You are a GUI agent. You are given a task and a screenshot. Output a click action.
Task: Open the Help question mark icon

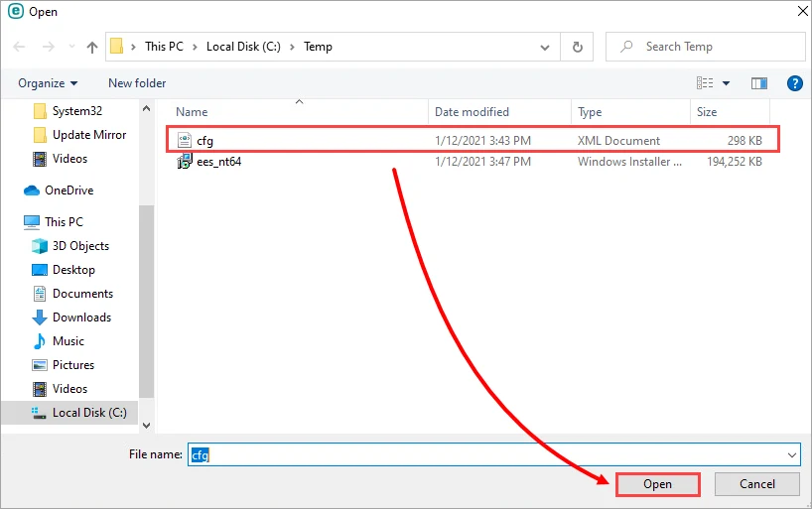point(794,83)
